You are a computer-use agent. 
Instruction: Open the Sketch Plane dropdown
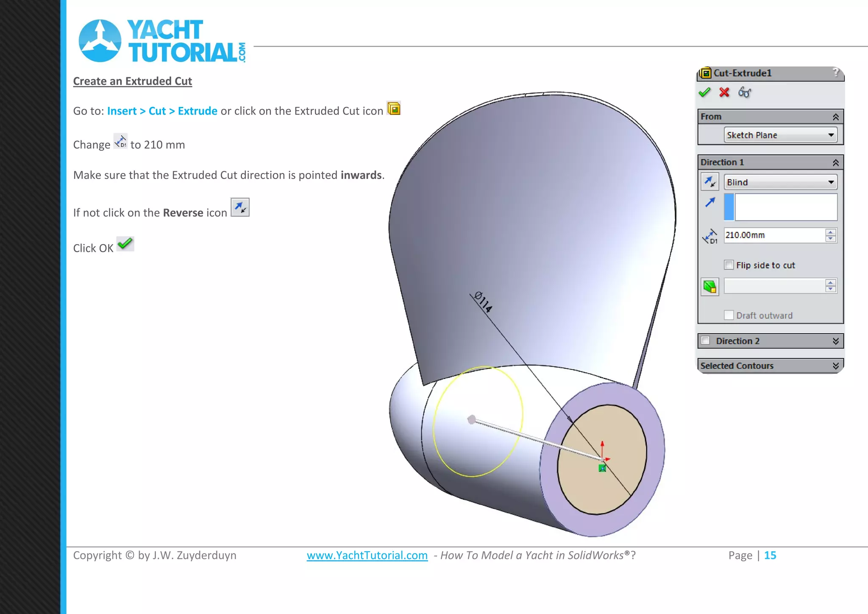[781, 135]
